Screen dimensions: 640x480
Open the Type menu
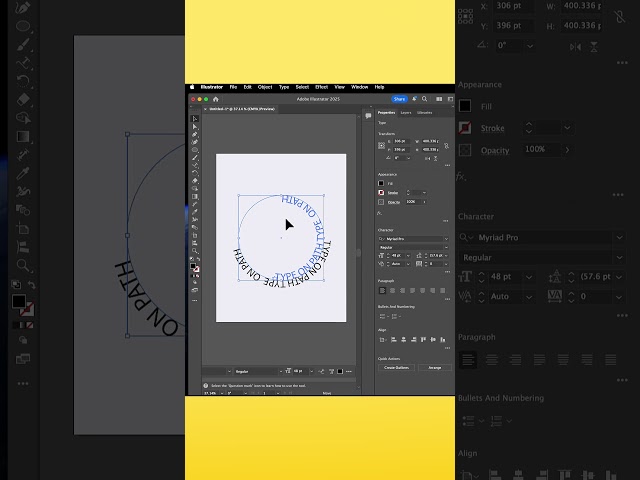[x=284, y=87]
